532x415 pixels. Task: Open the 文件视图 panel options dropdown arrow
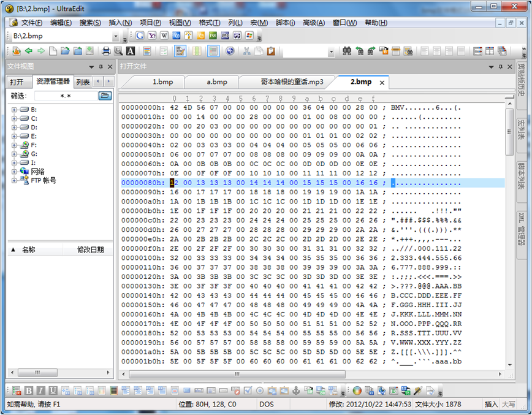91,67
